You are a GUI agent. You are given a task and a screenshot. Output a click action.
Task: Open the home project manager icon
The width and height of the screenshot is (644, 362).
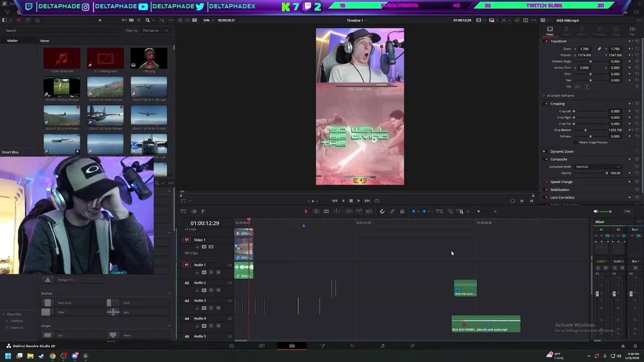click(x=623, y=346)
